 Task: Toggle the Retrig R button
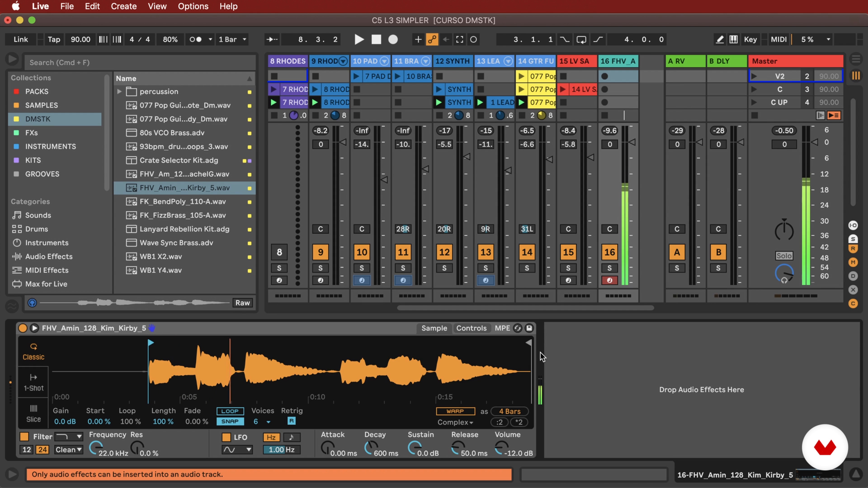pos(291,421)
